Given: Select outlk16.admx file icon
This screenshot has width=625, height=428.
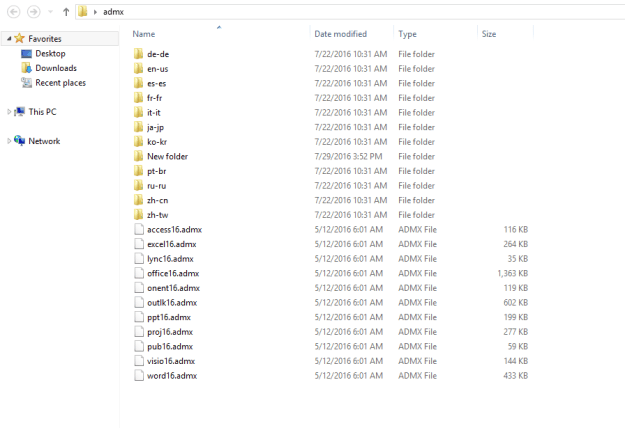Looking at the screenshot, I should tap(139, 302).
